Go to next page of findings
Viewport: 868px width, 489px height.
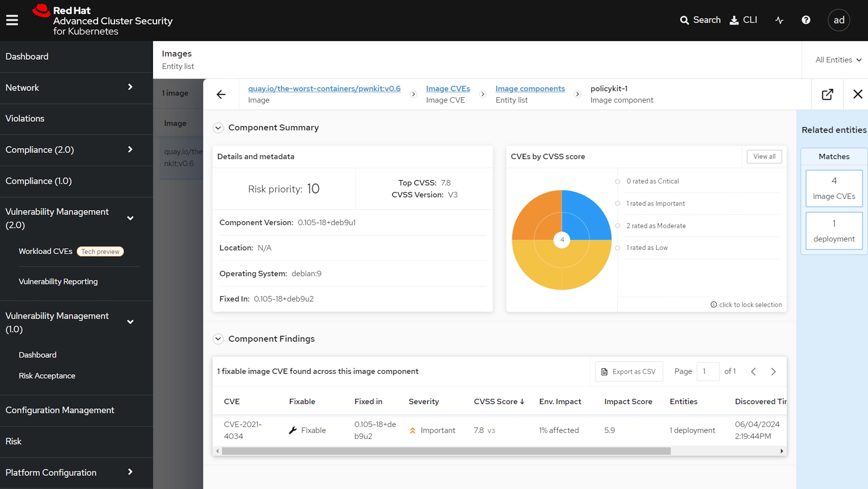(773, 372)
